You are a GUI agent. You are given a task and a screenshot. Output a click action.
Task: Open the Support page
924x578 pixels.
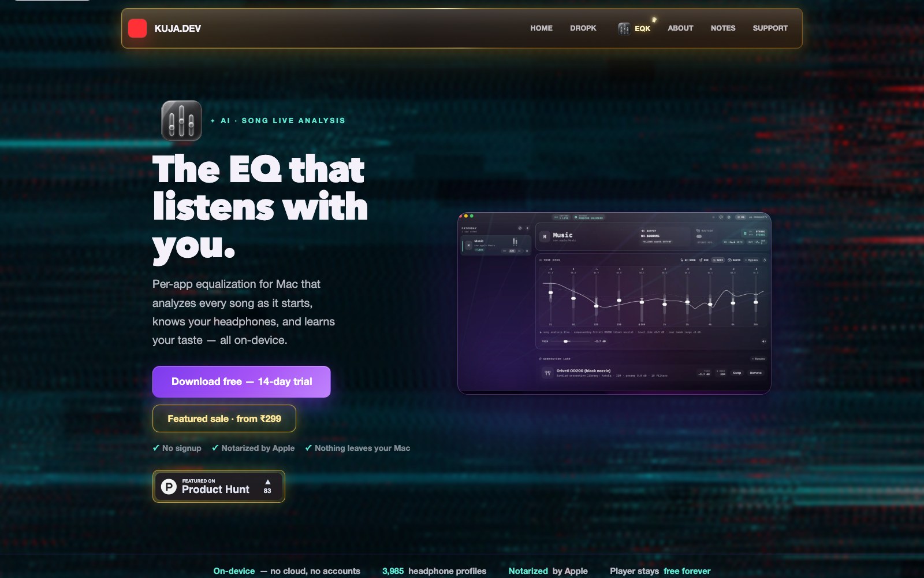(770, 28)
